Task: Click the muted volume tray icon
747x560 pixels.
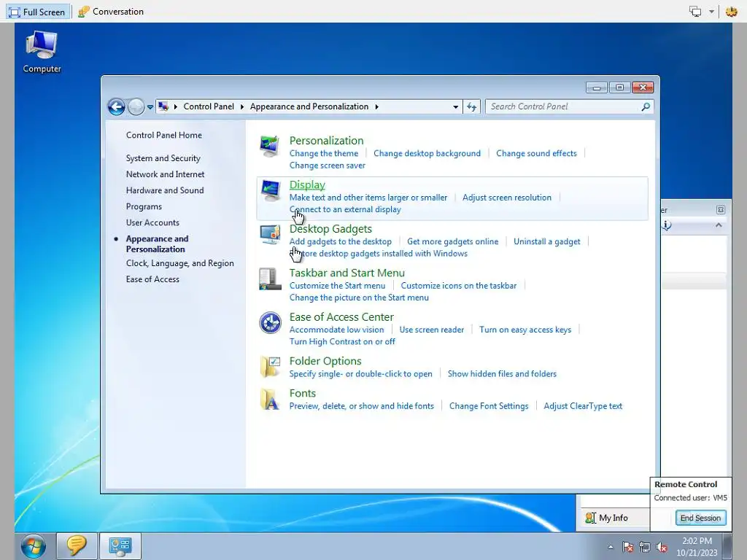Action: click(x=662, y=547)
